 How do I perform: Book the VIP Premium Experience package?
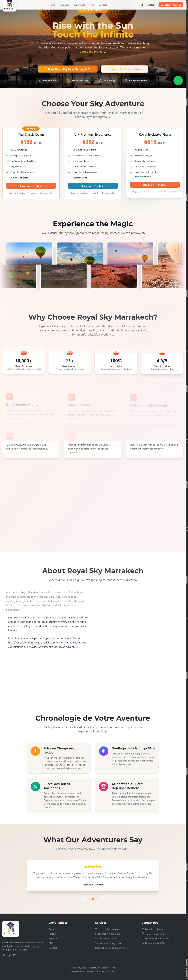93,186
